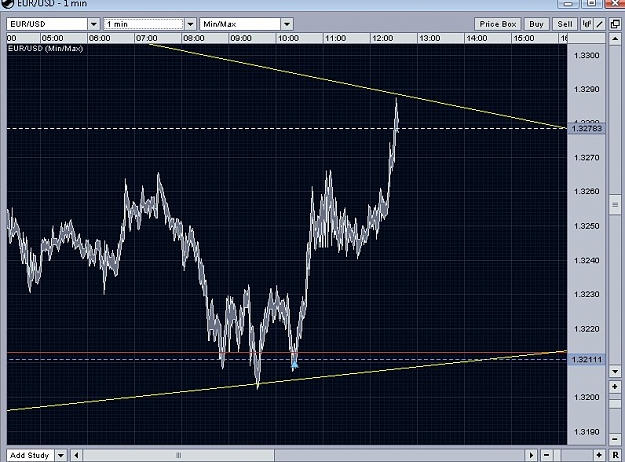Click the vertical zoom minus button
Viewport: 625px width, 462px height.
pos(615,439)
